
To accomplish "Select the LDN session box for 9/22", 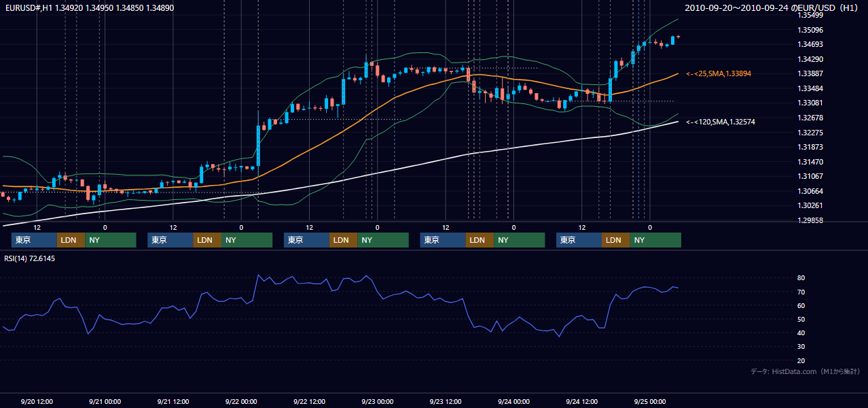I will [344, 240].
